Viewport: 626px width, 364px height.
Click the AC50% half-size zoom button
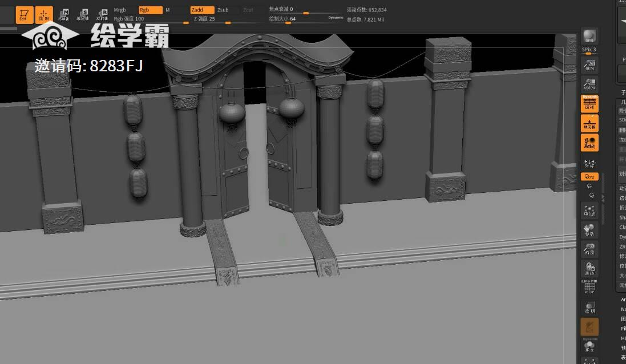point(589,84)
